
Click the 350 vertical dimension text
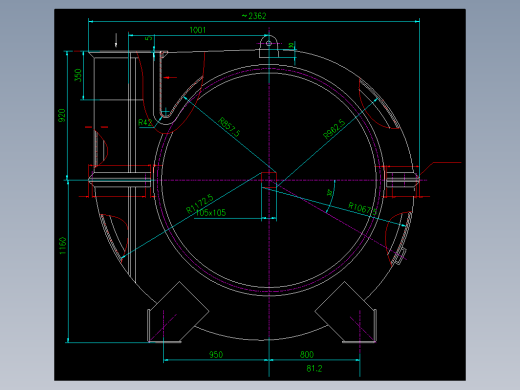pyautogui.click(x=78, y=75)
